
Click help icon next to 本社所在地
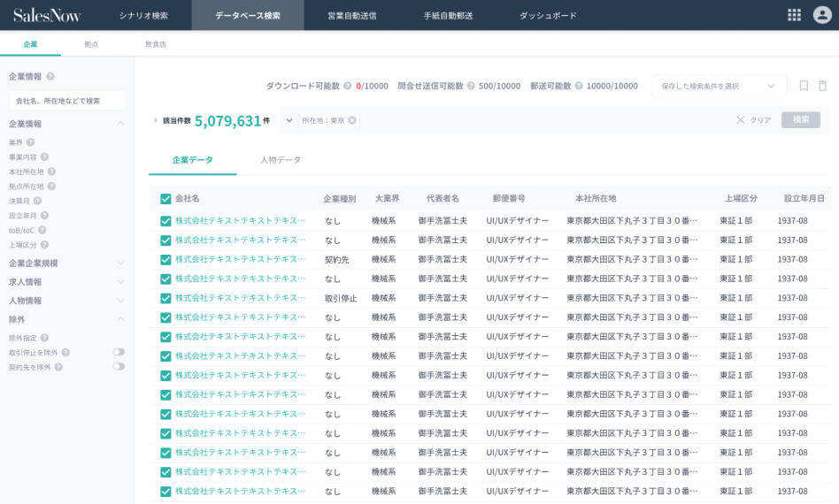pyautogui.click(x=51, y=172)
